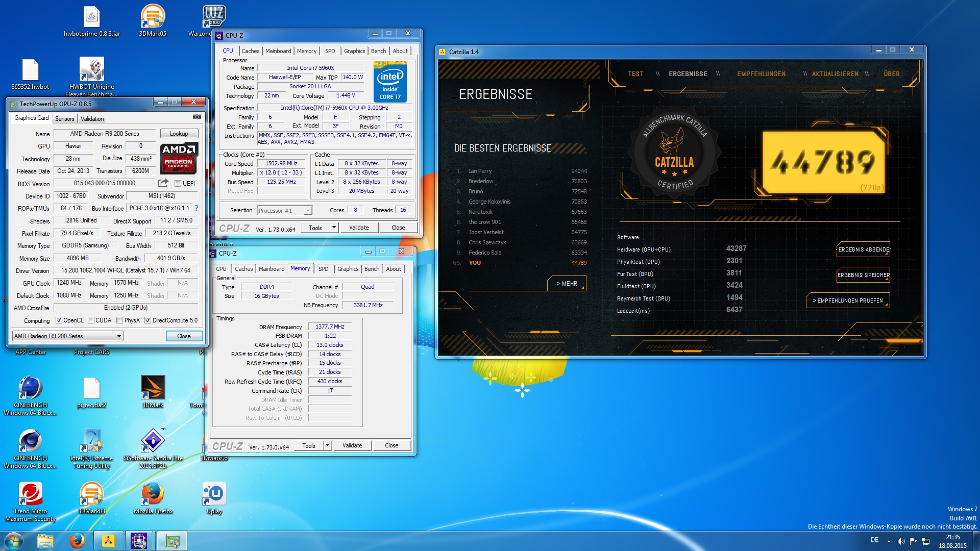Click the Firefox taskbar icon
Image resolution: width=980 pixels, height=551 pixels.
pyautogui.click(x=77, y=541)
